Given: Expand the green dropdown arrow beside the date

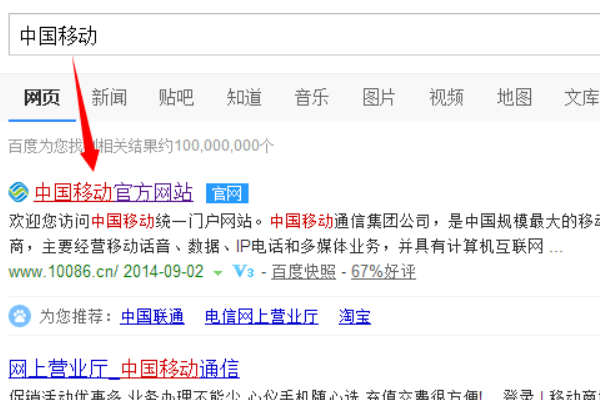Looking at the screenshot, I should [x=218, y=272].
